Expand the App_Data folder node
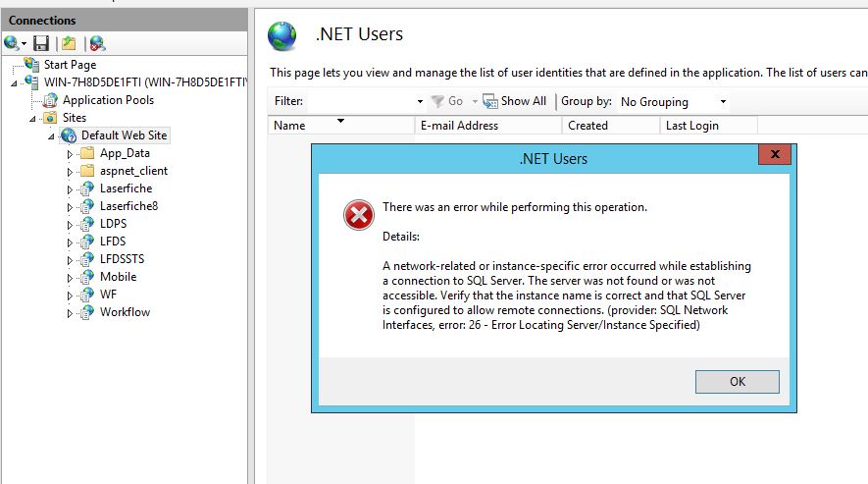868x484 pixels. coord(70,154)
